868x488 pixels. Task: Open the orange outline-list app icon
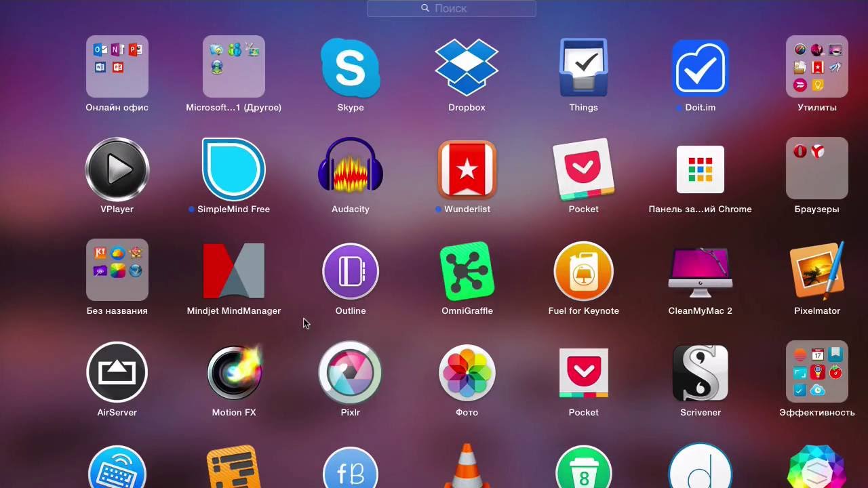(234, 466)
